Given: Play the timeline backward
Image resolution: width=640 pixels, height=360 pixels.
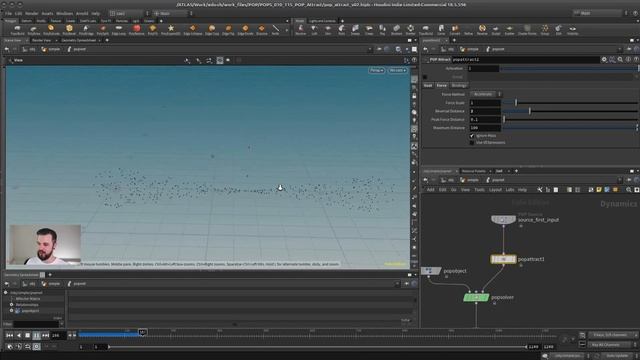Looking at the screenshot, I should coord(18,336).
